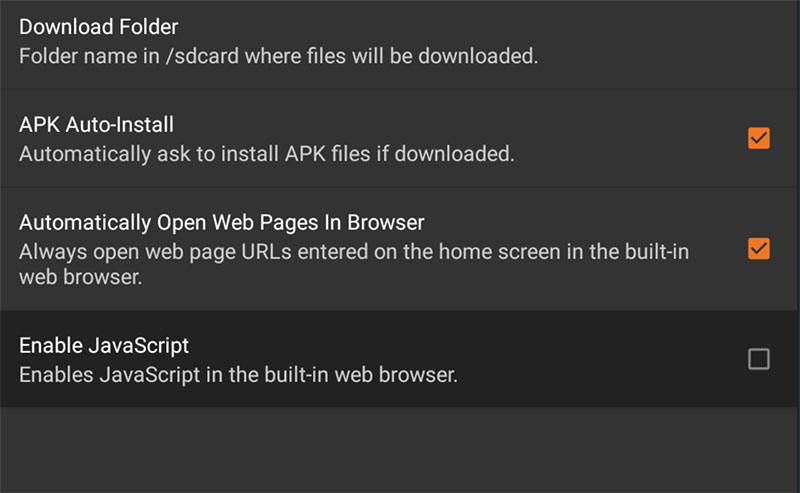Click the words APK files in description
This screenshot has height=493, width=800.
328,154
